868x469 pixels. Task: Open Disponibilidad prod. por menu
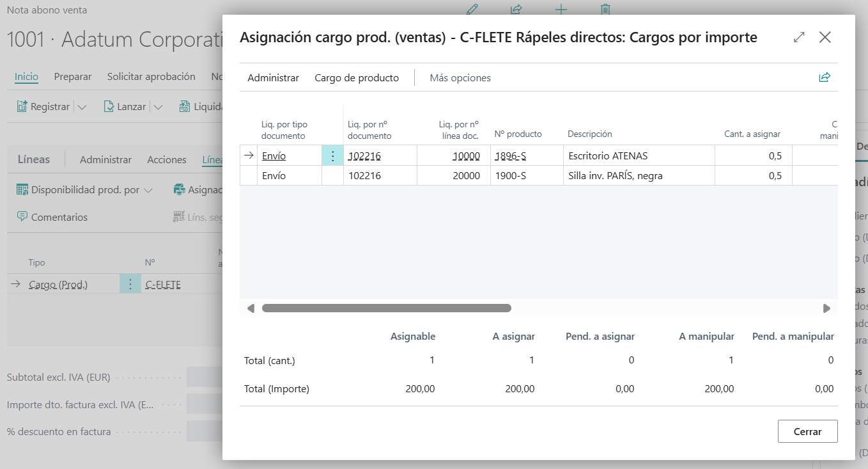coord(84,190)
